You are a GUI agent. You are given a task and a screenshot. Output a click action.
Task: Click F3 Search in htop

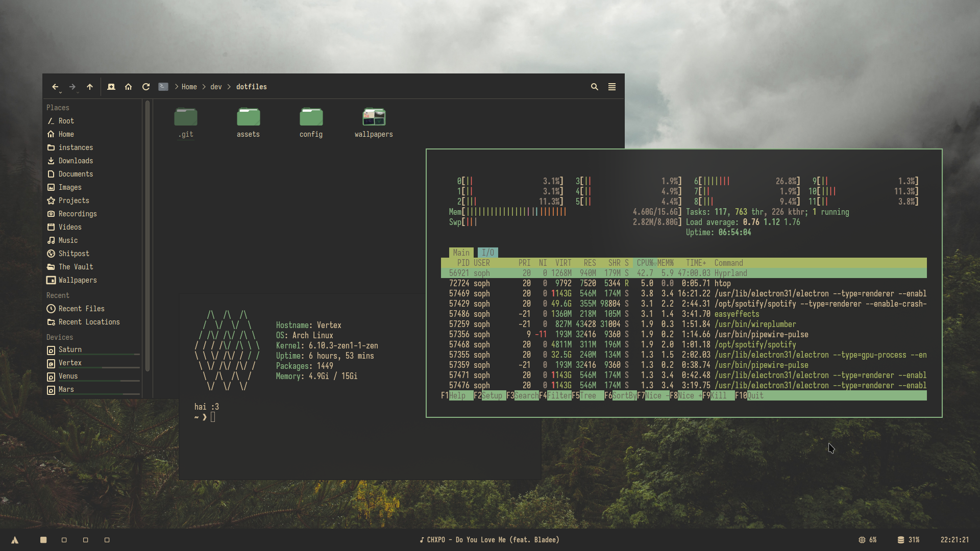click(522, 395)
